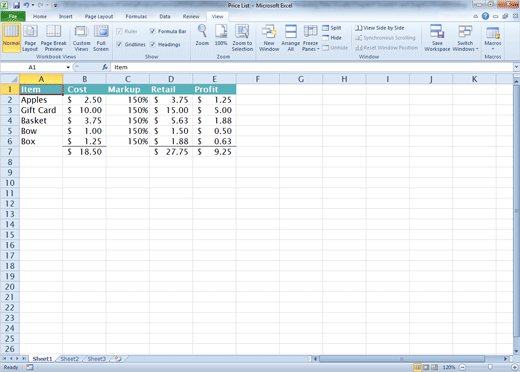Save the workbook from Quick Access Toolbar
Screen dimensions: 520x372
coord(16,5)
